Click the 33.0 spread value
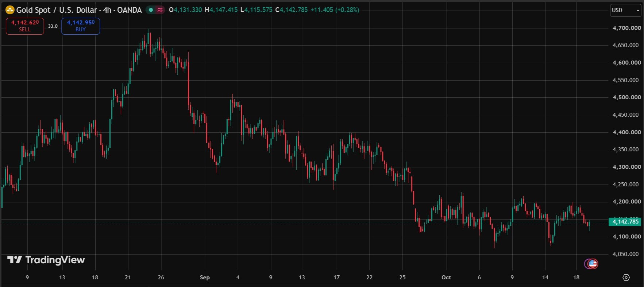Image resolution: width=644 pixels, height=287 pixels. (x=53, y=26)
